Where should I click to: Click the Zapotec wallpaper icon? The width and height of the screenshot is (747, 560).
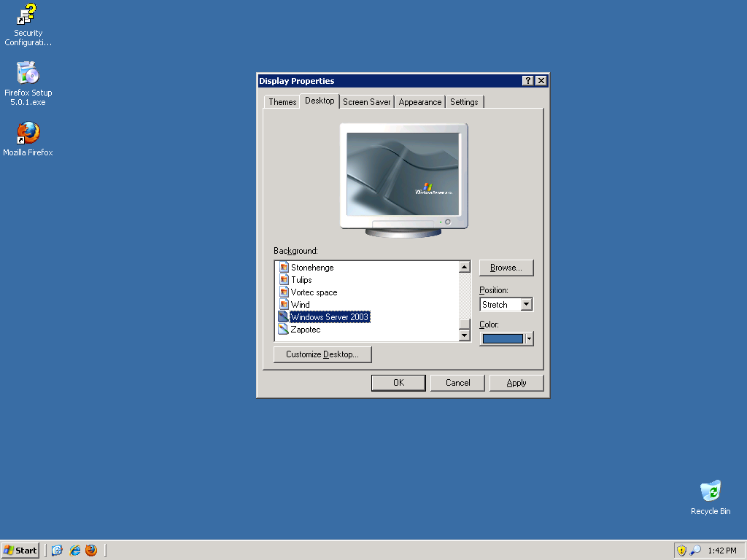point(284,329)
